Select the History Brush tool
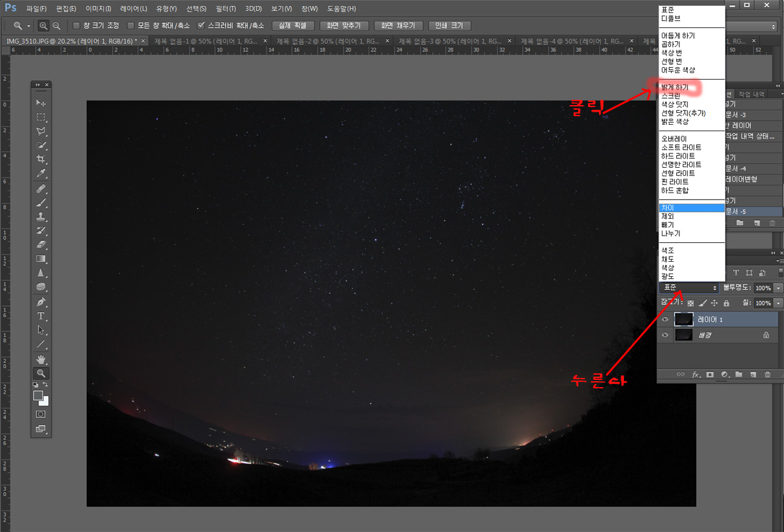The image size is (784, 532). (41, 231)
